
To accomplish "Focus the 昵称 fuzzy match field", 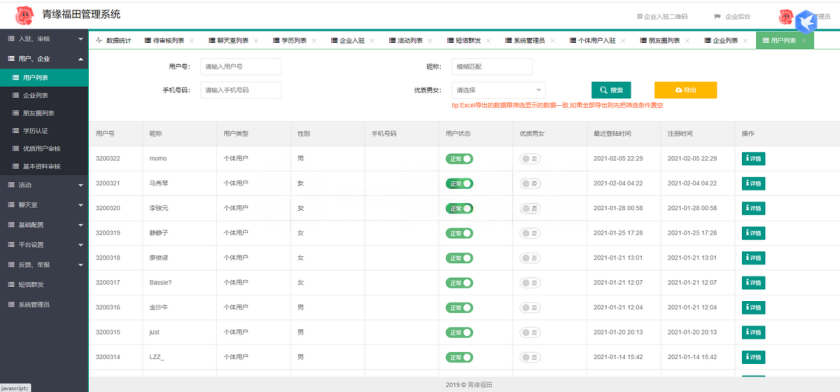I will pyautogui.click(x=492, y=67).
